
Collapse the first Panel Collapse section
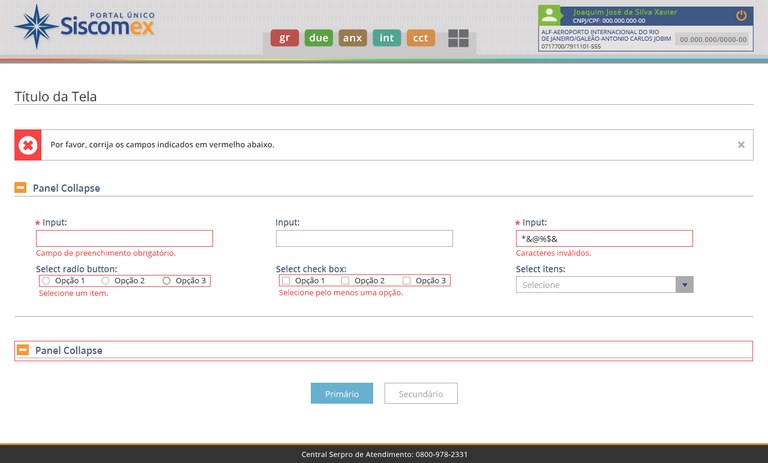point(21,188)
